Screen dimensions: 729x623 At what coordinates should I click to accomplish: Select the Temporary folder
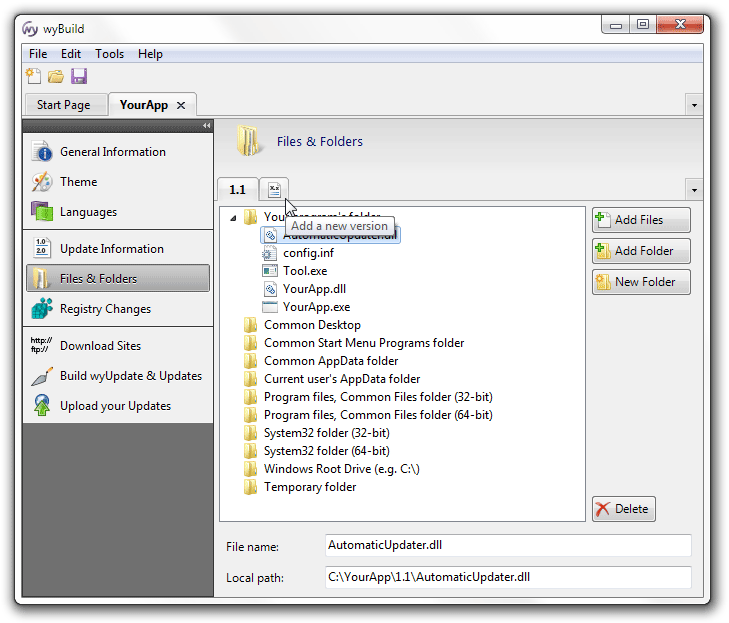point(310,487)
